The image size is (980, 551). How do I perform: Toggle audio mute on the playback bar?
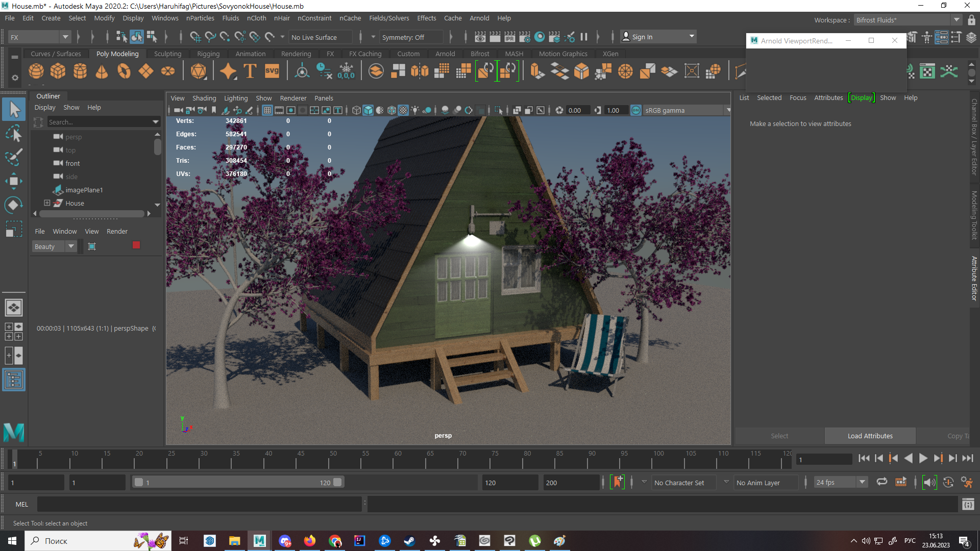click(x=929, y=483)
